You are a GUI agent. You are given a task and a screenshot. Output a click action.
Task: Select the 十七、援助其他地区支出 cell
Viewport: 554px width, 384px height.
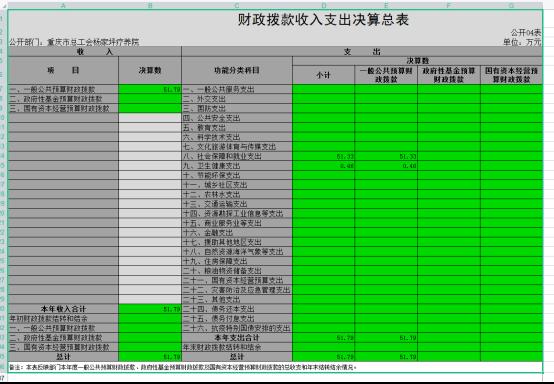[237, 242]
